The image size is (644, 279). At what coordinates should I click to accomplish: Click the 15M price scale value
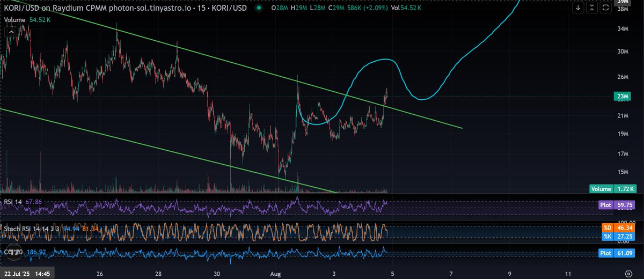(x=623, y=172)
